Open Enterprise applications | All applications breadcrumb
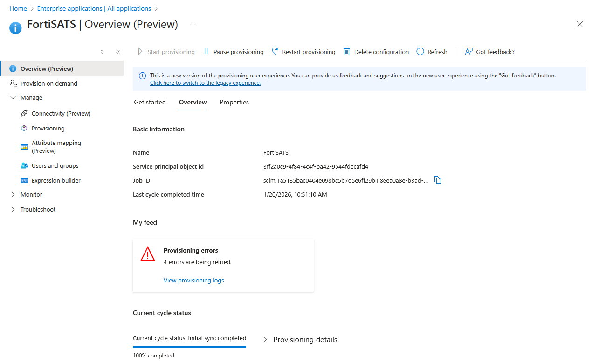The width and height of the screenshot is (592, 364). pyautogui.click(x=94, y=8)
